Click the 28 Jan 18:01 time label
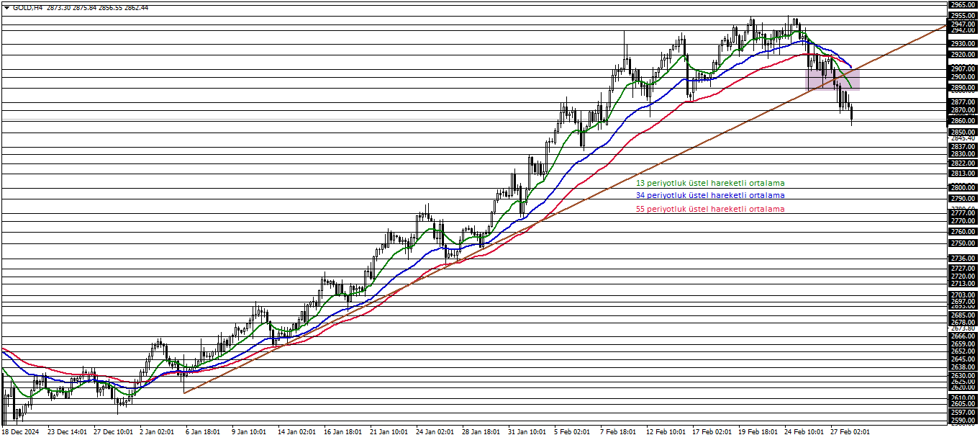 pyautogui.click(x=481, y=431)
